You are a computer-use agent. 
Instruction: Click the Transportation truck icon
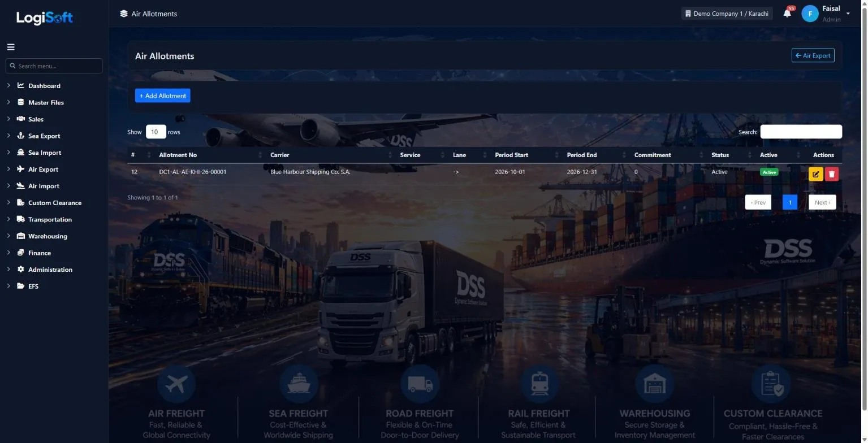click(x=21, y=219)
